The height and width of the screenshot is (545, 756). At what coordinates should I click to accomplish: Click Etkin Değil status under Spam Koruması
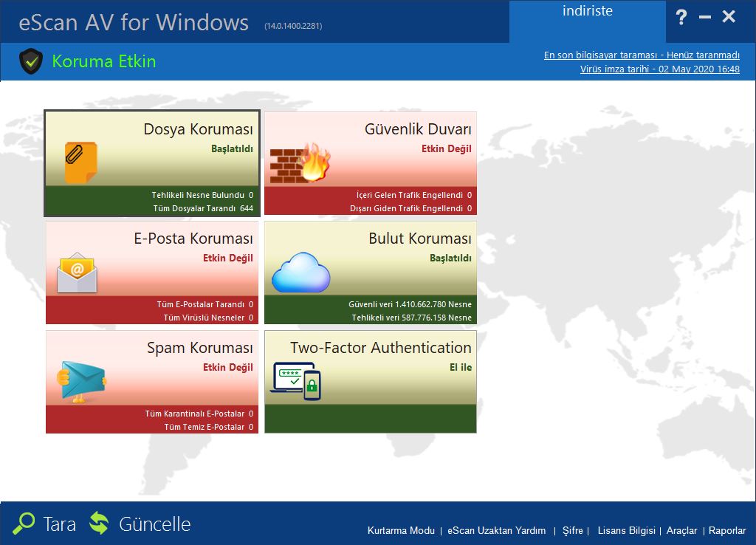point(228,368)
